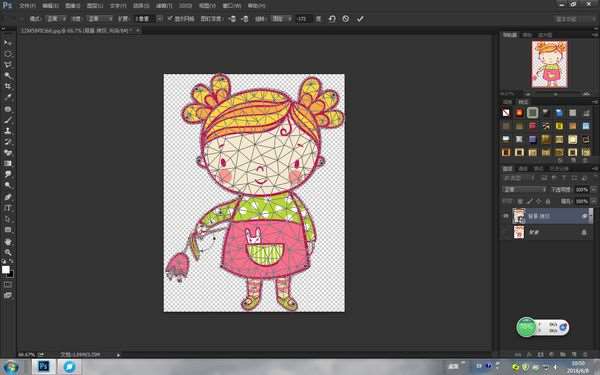
Task: Reset all pins with the undo arrow button
Action: (x=332, y=19)
